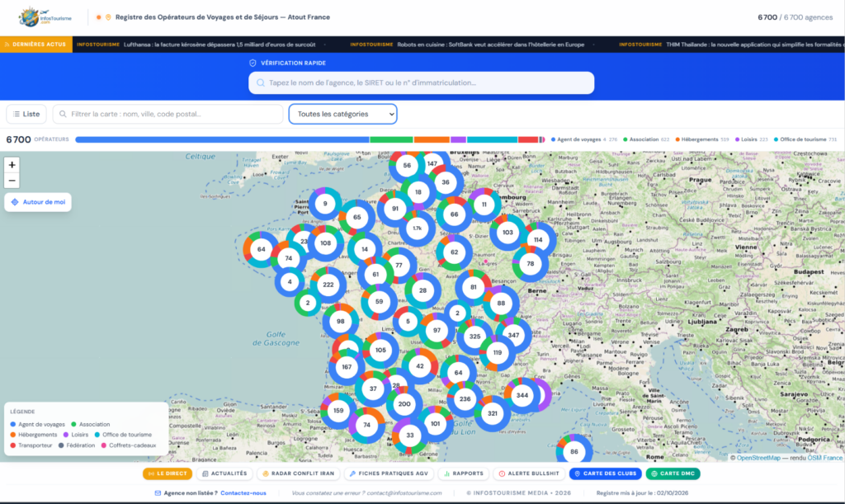Open the Rapports section
The image size is (845, 504).
click(x=464, y=473)
